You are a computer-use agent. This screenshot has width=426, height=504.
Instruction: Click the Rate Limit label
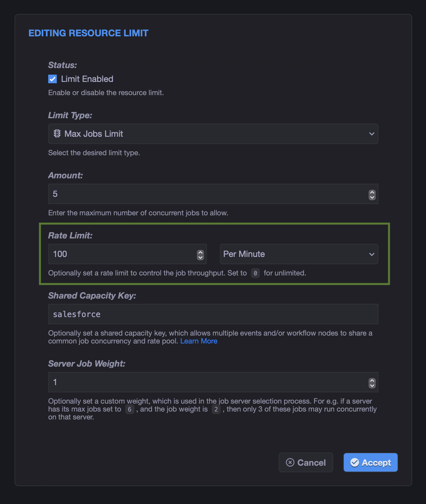pos(70,235)
